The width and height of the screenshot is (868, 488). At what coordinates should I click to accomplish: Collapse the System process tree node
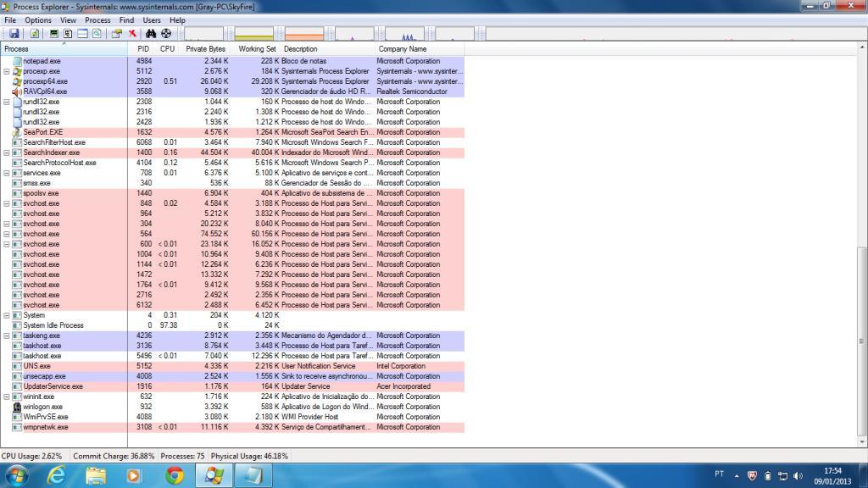(x=7, y=315)
